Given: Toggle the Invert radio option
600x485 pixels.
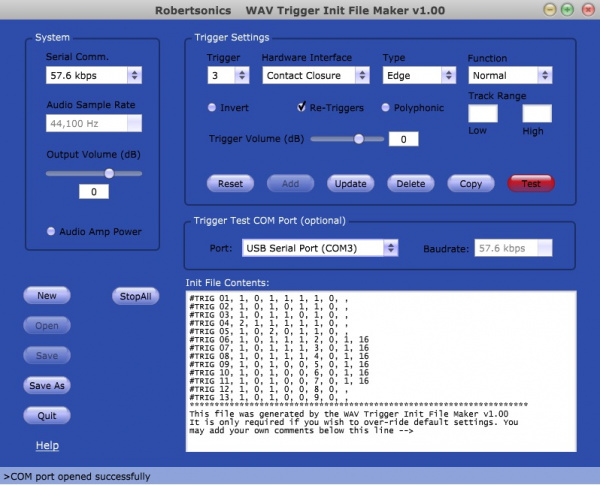Looking at the screenshot, I should [x=212, y=108].
